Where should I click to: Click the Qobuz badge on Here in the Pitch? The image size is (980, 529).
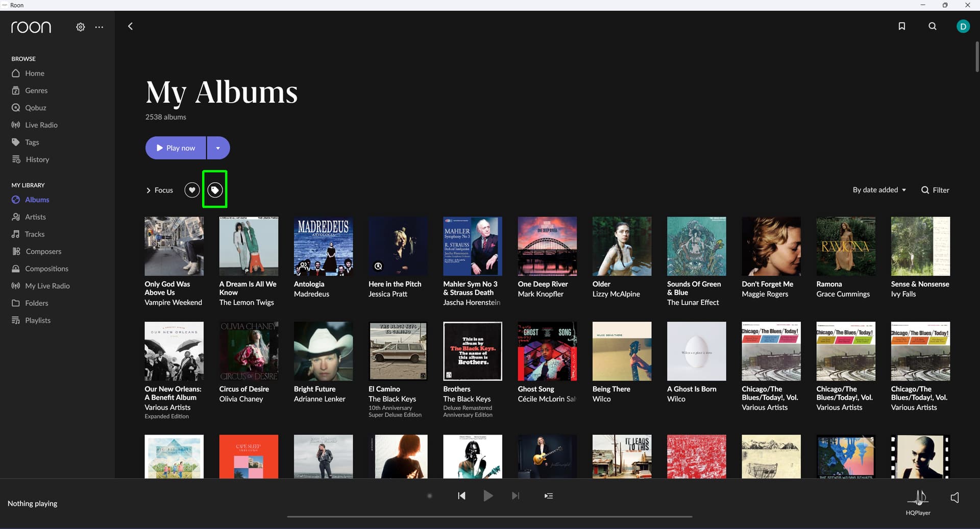[x=378, y=266]
